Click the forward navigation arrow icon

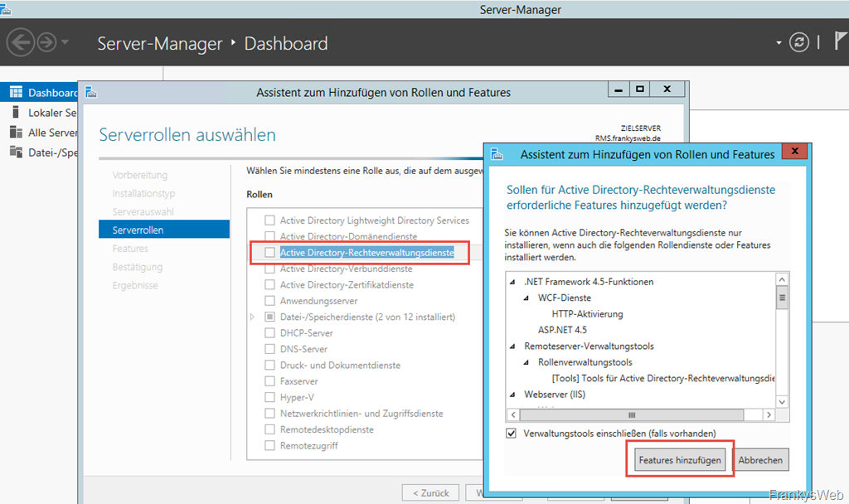46,42
